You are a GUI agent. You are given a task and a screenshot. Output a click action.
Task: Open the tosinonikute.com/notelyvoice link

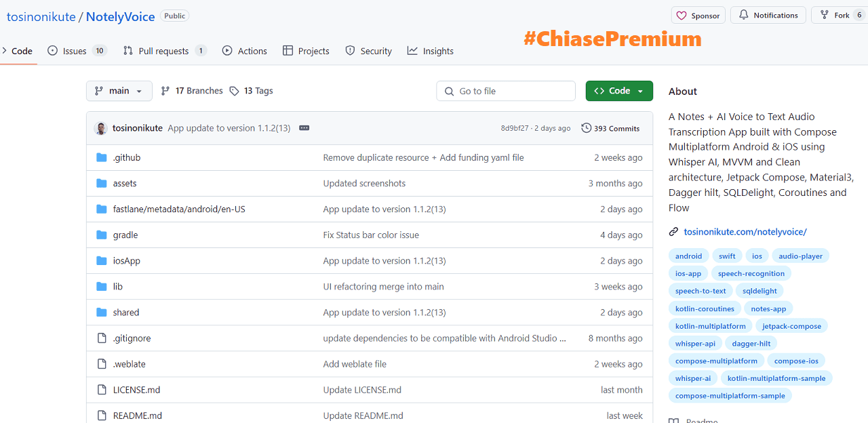(x=745, y=232)
